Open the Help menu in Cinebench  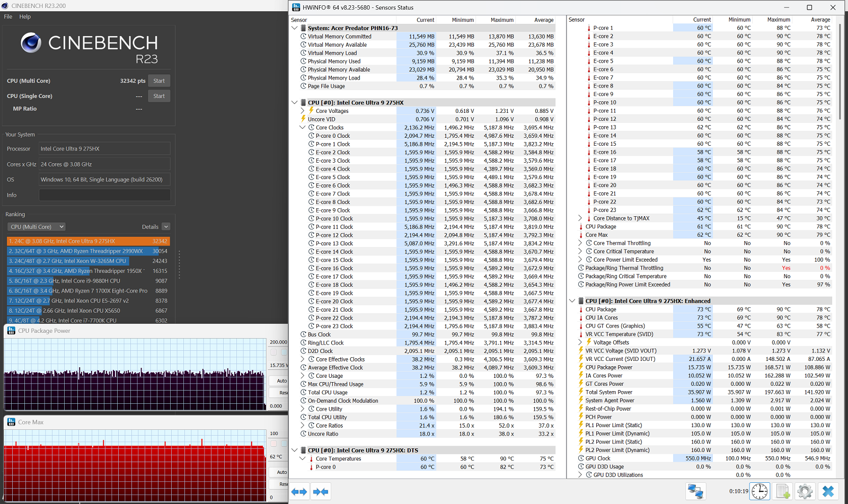click(25, 16)
